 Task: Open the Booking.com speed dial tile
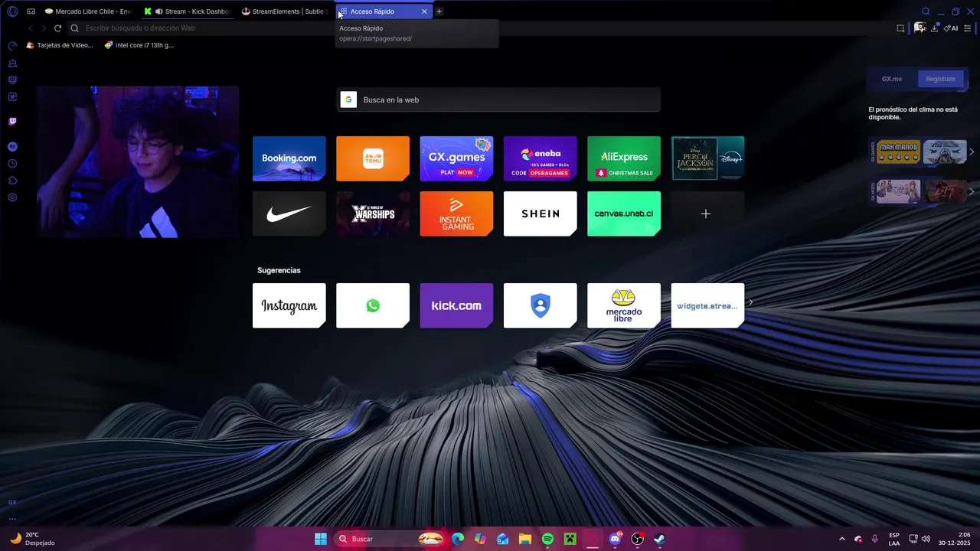click(x=289, y=158)
